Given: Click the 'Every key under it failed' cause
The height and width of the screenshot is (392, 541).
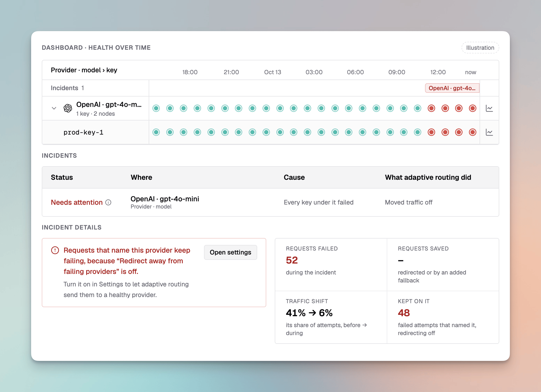Looking at the screenshot, I should click(319, 202).
